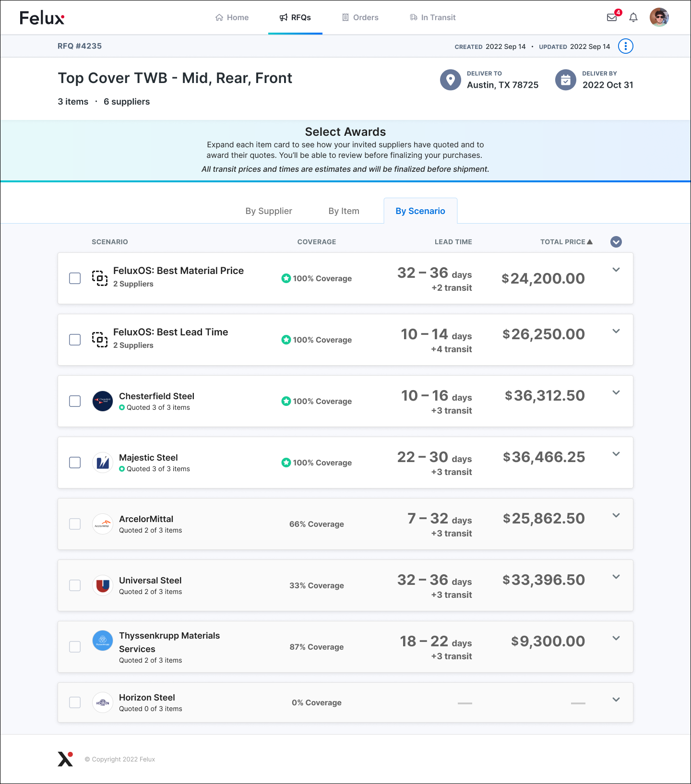Switch to the By Item tab
Image resolution: width=691 pixels, height=784 pixels.
(344, 211)
